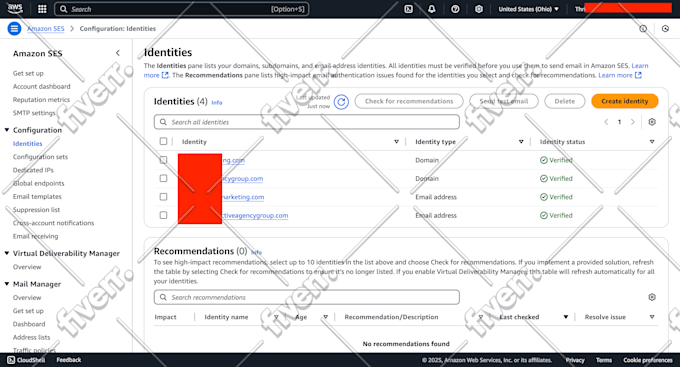680x367 pixels.
Task: Launch CloudShell from the top bar icon
Action: [409, 9]
